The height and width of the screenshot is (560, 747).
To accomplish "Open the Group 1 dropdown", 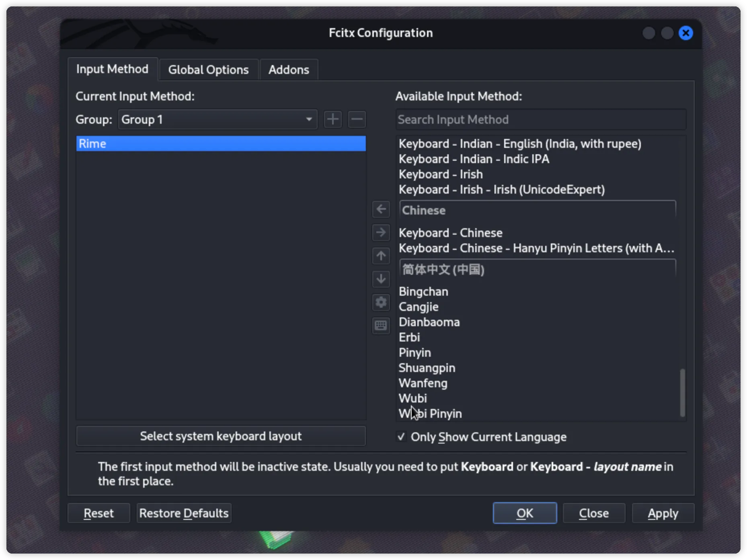I will click(x=218, y=119).
